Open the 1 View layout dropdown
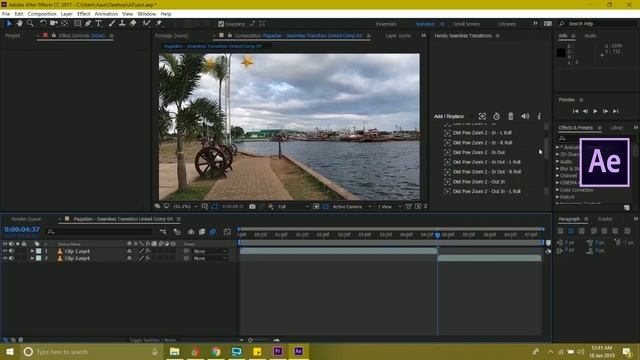Image resolution: width=640 pixels, height=360 pixels. (389, 207)
